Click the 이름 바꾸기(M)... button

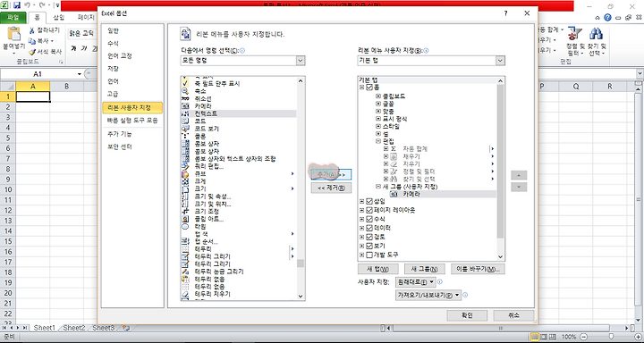(478, 269)
